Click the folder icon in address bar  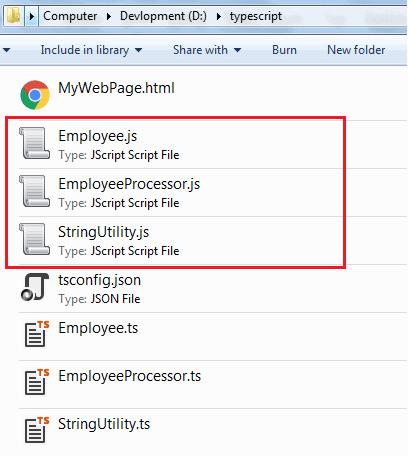pos(14,16)
